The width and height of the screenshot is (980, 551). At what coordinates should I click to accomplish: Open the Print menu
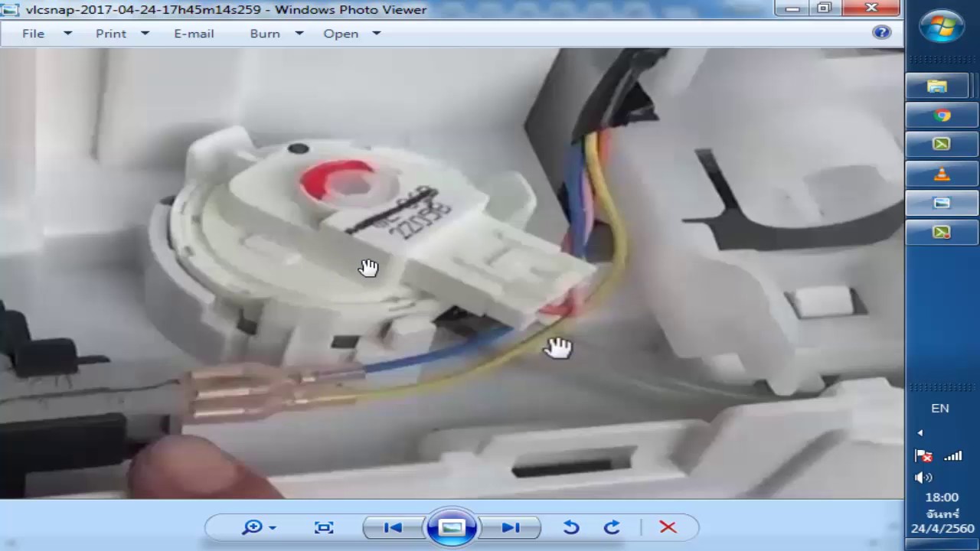coord(111,34)
